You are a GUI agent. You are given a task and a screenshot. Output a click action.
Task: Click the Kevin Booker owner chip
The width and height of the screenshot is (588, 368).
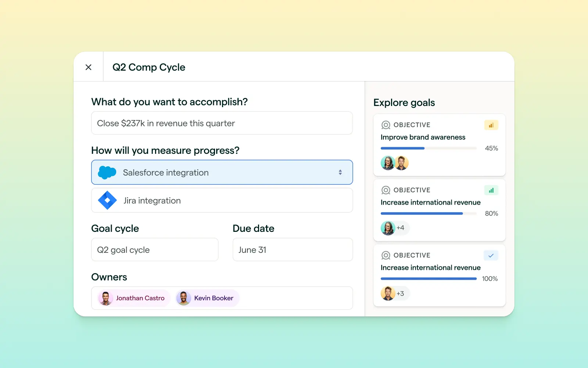pos(207,298)
